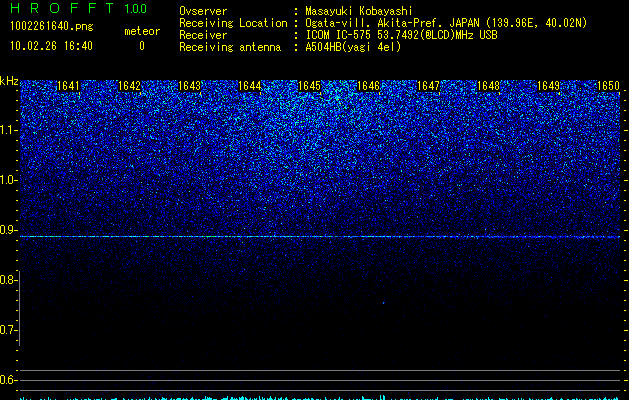Screen dimensions: 629x400
Task: Click the 1646 time marker
Action: [x=368, y=86]
